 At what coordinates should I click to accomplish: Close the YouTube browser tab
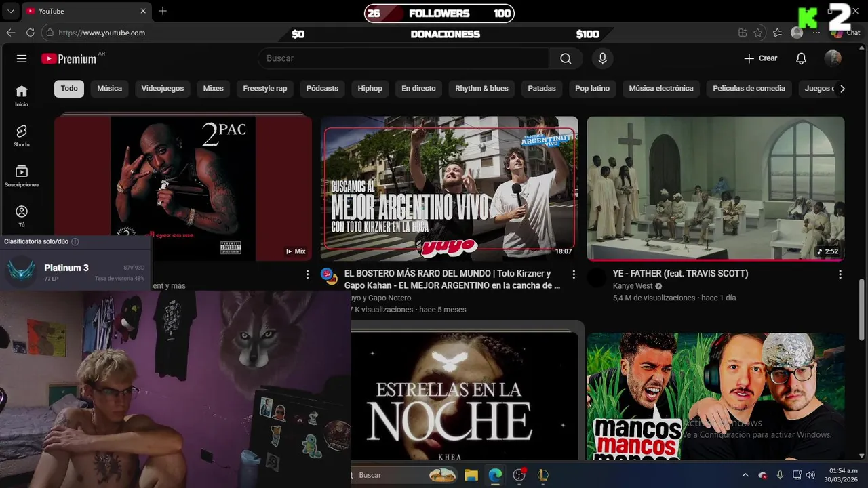pos(143,11)
